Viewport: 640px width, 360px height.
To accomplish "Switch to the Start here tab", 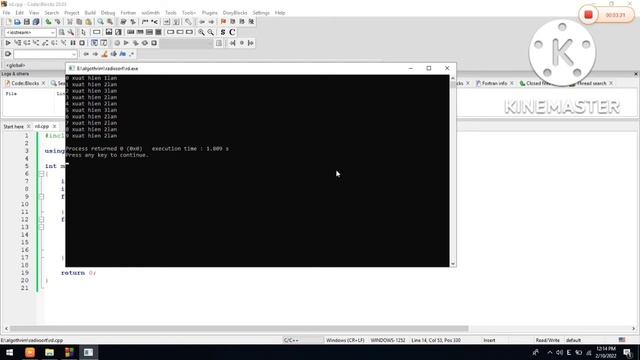I will pyautogui.click(x=14, y=127).
